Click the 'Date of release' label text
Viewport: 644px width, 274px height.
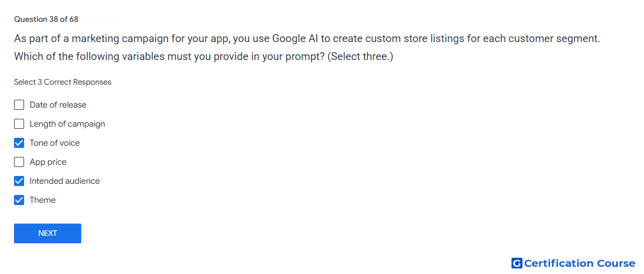(x=58, y=105)
